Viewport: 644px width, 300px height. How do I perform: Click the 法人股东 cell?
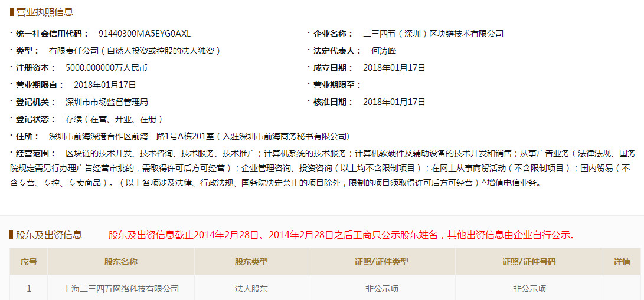coord(251,289)
